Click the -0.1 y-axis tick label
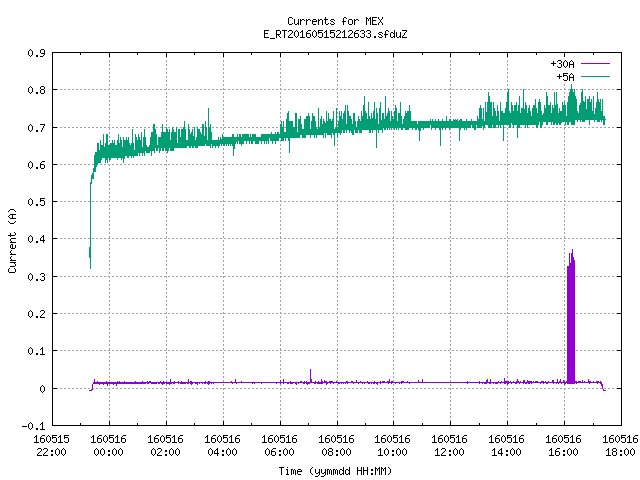The height and width of the screenshot is (480, 640). point(33,426)
